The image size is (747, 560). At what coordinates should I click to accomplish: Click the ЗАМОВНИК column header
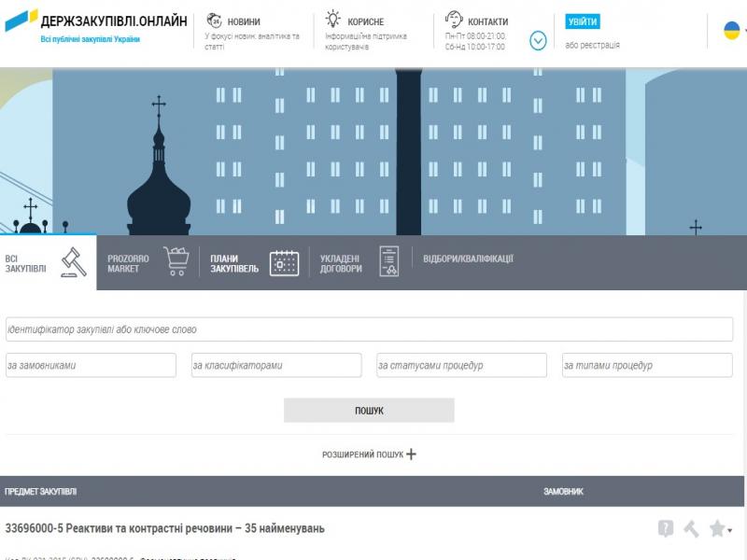[564, 492]
